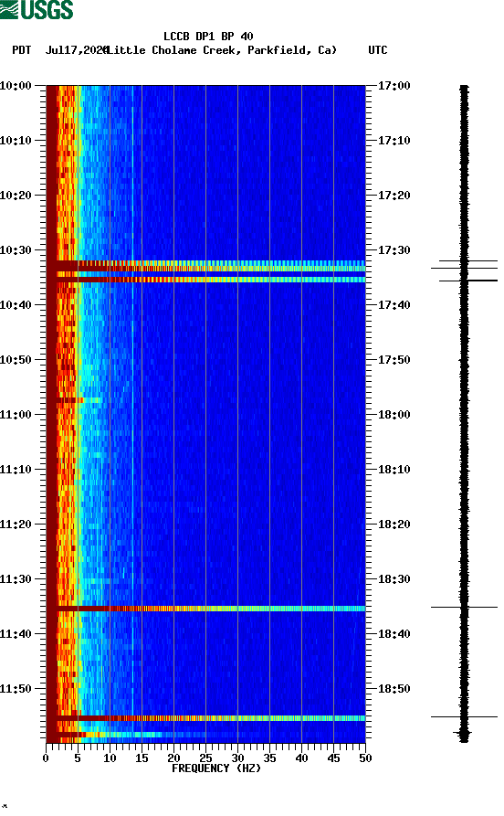Click the '35' Hz frequency axis label
This screenshot has height=816, width=504.
(x=269, y=758)
